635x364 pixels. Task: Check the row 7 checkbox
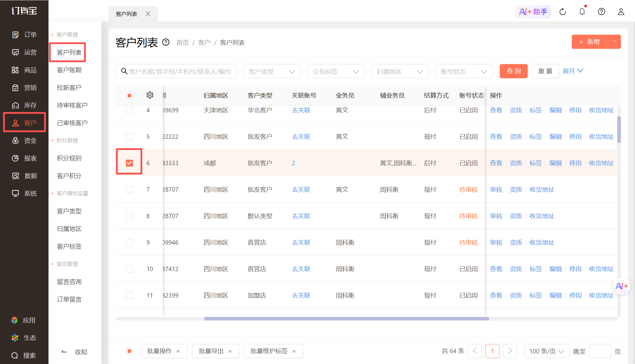129,190
